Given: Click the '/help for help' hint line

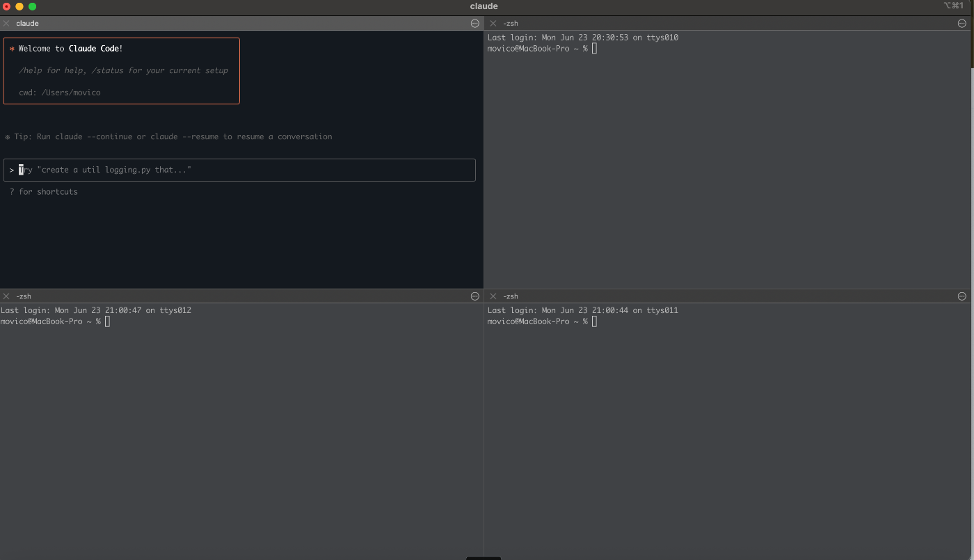Looking at the screenshot, I should coord(123,70).
